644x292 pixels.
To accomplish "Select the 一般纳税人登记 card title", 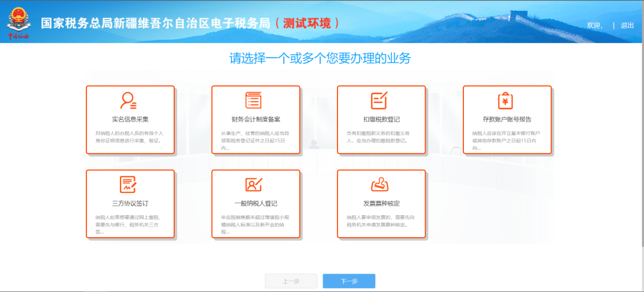I will [256, 204].
